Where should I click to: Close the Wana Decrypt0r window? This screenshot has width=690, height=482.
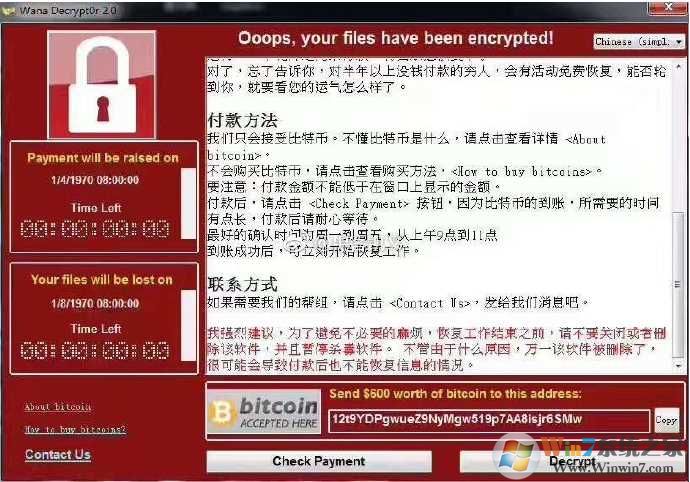(x=668, y=7)
